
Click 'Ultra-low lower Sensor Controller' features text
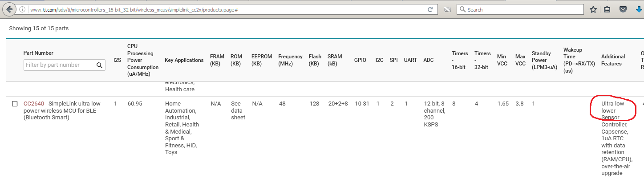pyautogui.click(x=614, y=114)
